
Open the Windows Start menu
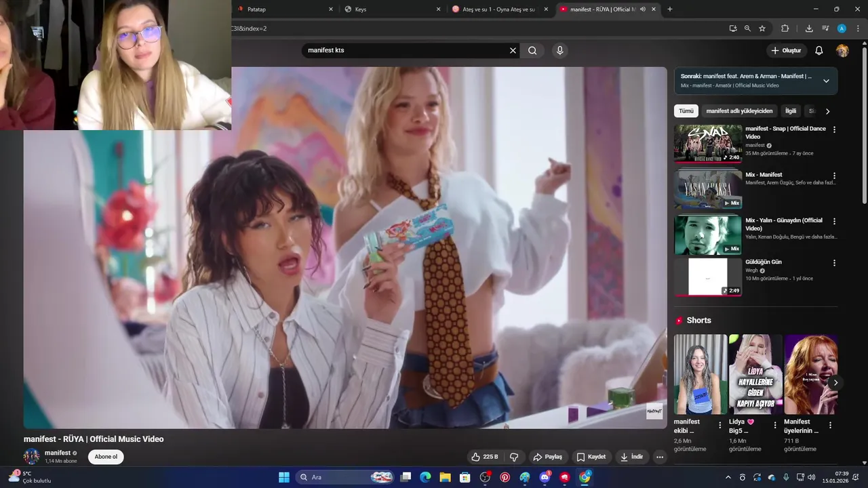tap(284, 477)
